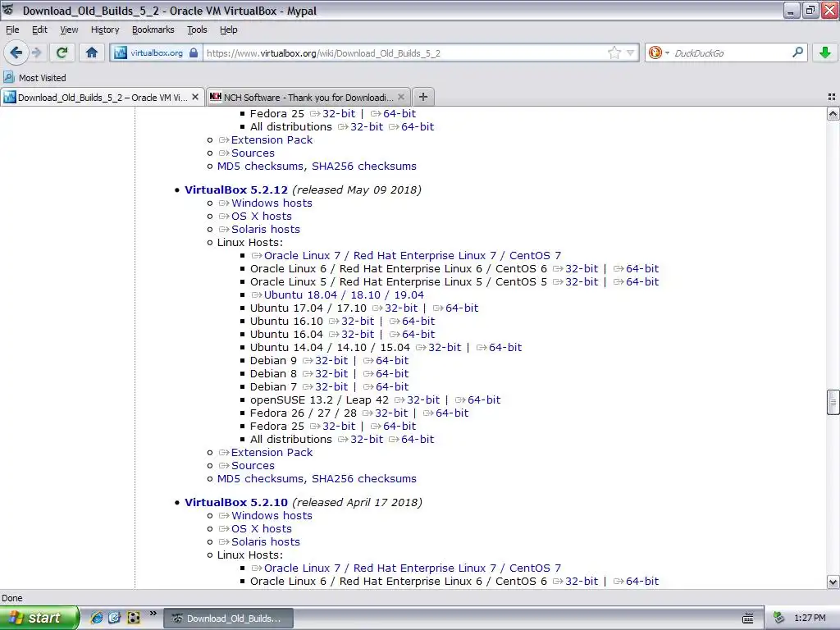Viewport: 840px width, 630px height.
Task: Download openSUSE 13.2 / Leap 42 64-bit
Action: 484,400
